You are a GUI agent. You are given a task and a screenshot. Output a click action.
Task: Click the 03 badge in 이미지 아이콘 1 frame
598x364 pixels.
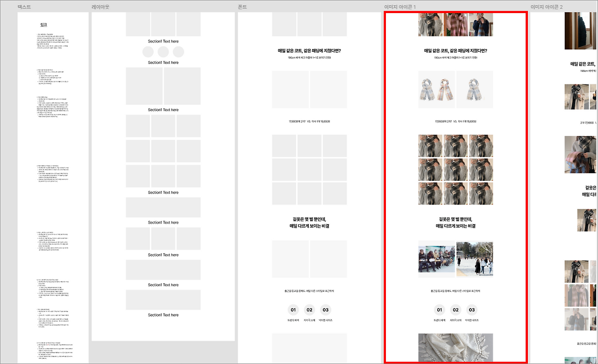[x=472, y=310]
